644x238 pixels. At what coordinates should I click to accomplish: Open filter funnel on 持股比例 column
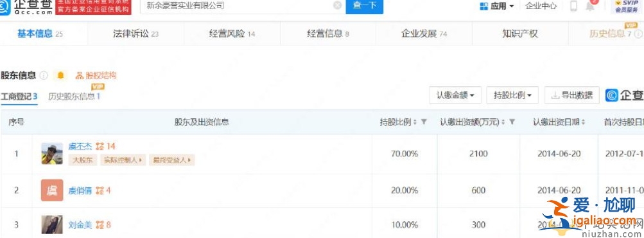[x=424, y=122]
